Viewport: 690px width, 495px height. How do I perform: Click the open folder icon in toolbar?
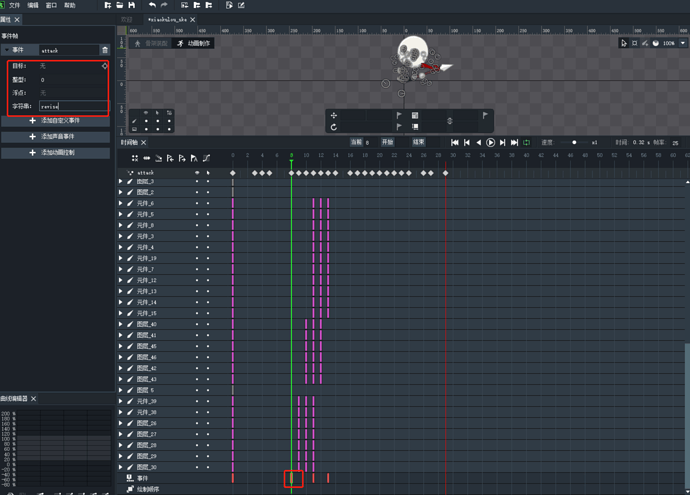(120, 5)
